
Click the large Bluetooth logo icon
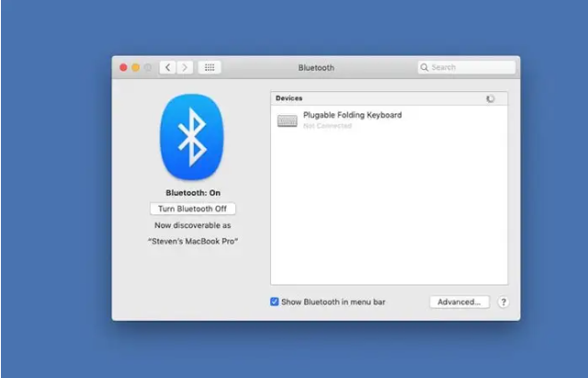coord(192,137)
